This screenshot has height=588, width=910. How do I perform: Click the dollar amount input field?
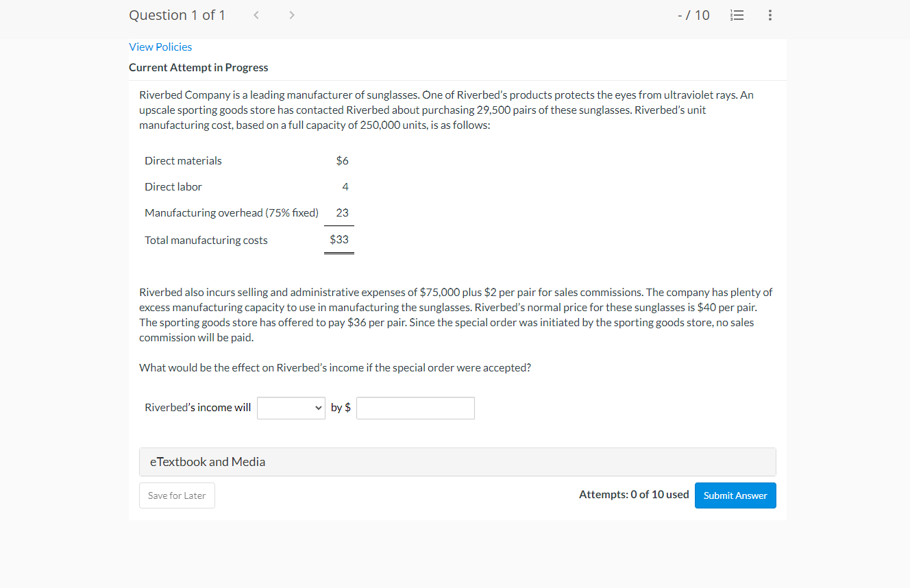coord(415,408)
